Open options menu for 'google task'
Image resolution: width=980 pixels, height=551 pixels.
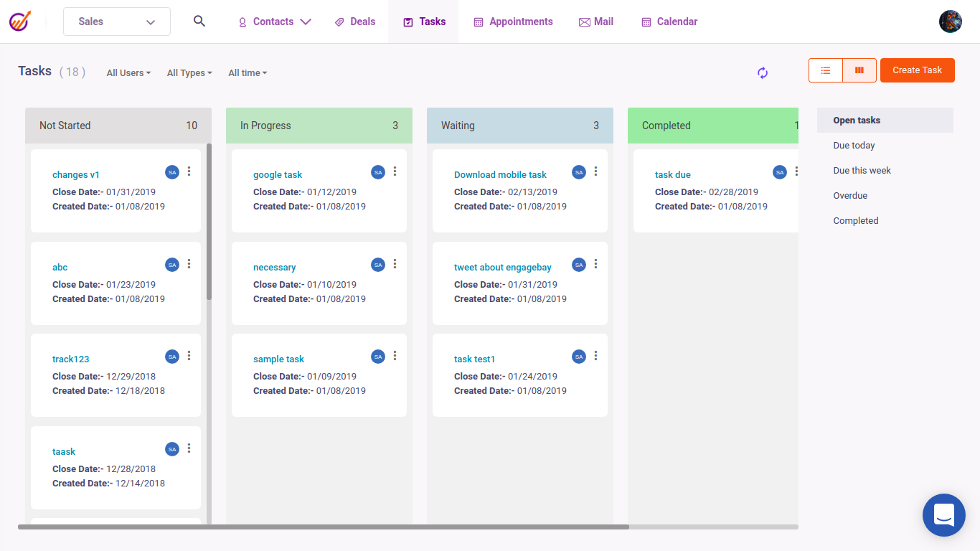[x=395, y=172]
